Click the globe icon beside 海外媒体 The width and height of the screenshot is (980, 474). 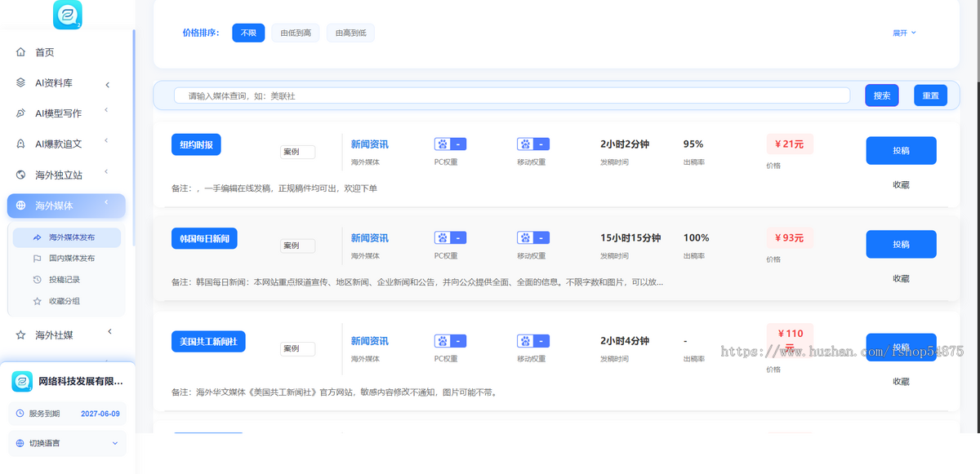point(20,206)
